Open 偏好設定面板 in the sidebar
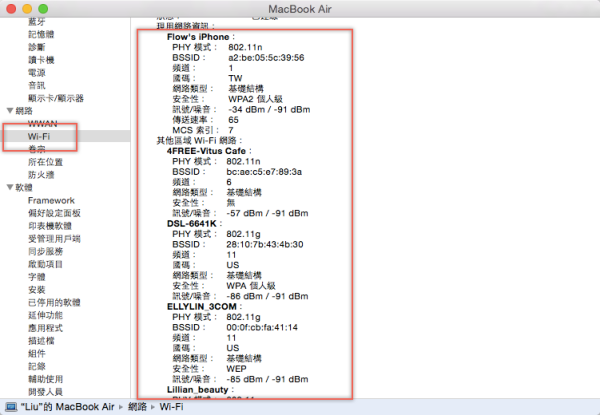This screenshot has width=600, height=415. [54, 213]
